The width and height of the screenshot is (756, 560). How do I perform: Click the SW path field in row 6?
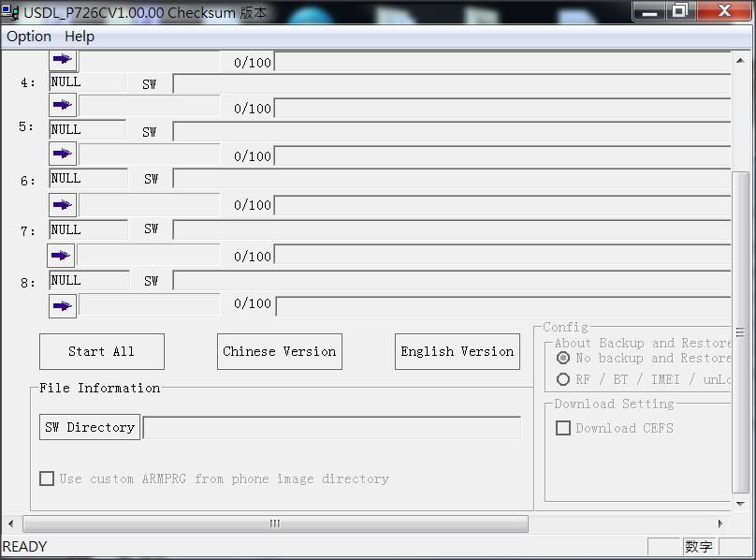click(x=452, y=178)
